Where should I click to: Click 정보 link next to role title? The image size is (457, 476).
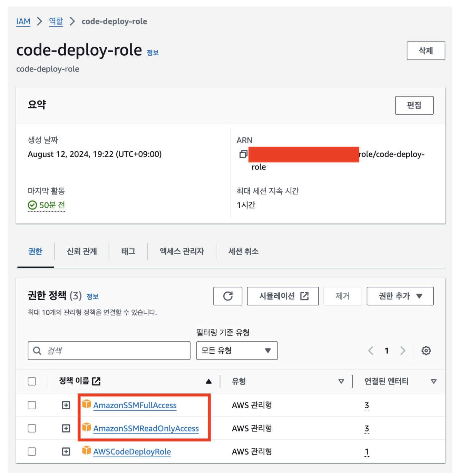coord(153,53)
